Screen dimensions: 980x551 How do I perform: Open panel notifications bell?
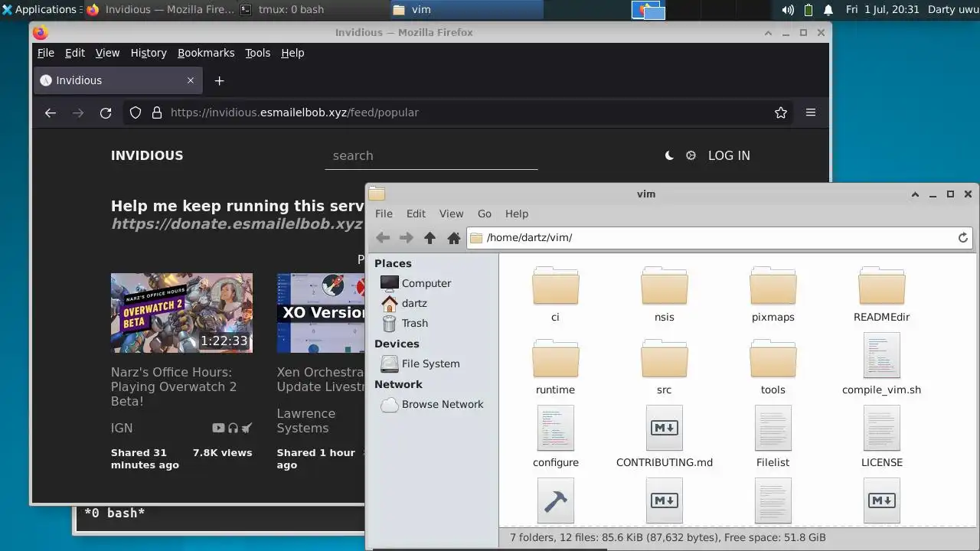coord(828,10)
